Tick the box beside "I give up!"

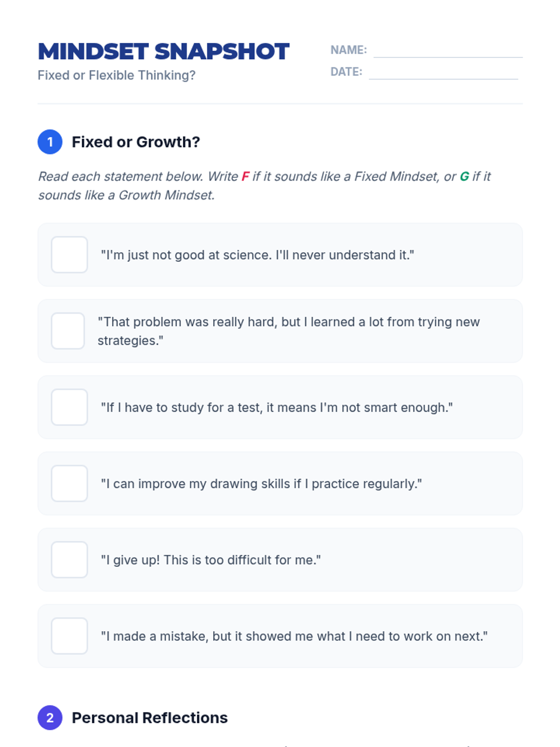70,560
